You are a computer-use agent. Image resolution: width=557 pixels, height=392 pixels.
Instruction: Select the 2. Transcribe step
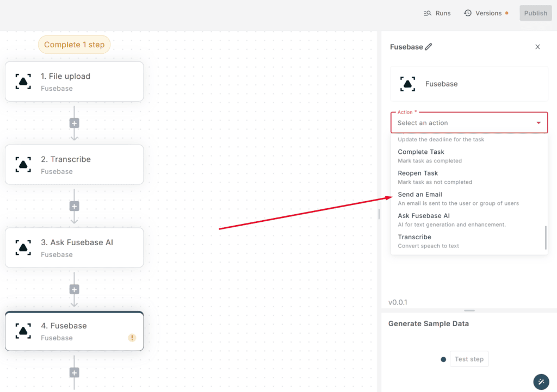coord(74,164)
